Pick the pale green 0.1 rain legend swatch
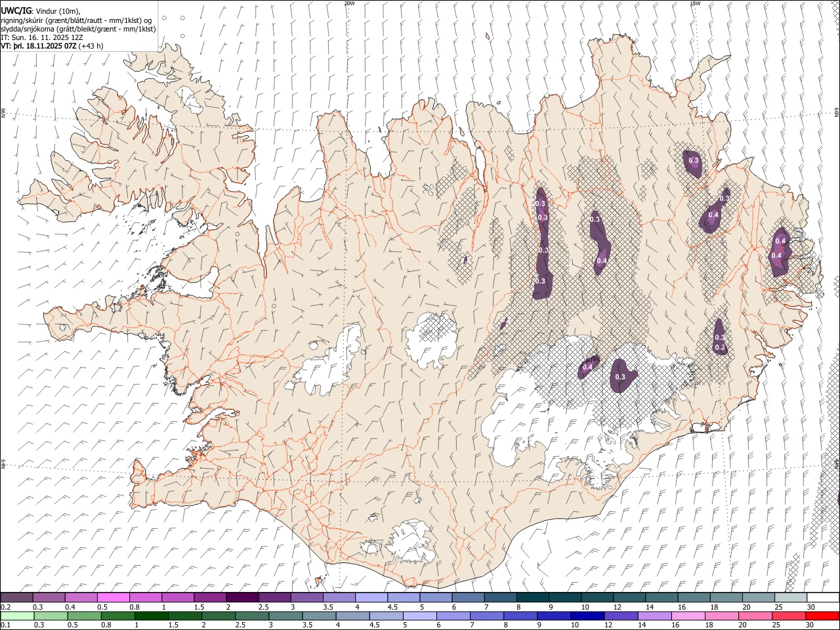The height and width of the screenshot is (630, 840). coord(17,616)
